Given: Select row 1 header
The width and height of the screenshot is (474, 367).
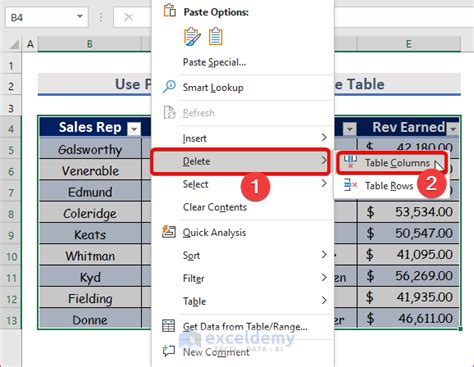Looking at the screenshot, I should [x=11, y=65].
